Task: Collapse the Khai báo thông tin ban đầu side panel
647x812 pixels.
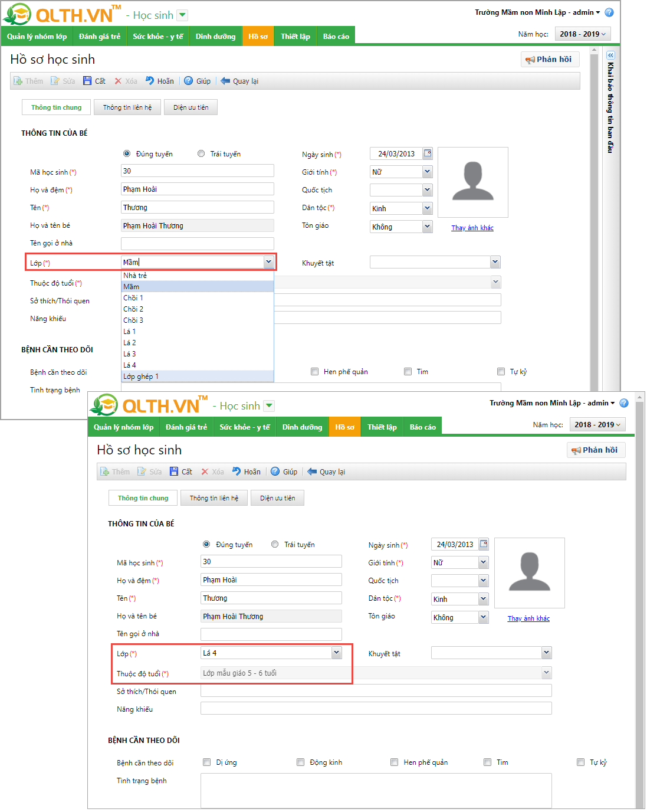Action: point(610,55)
